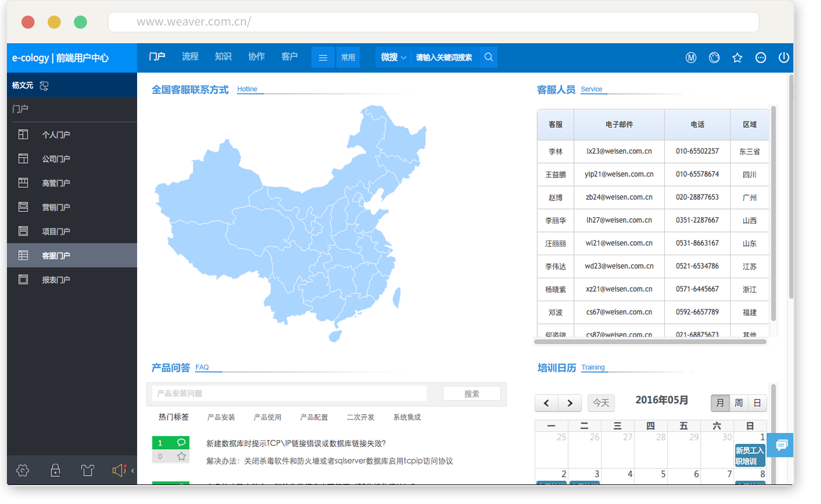The width and height of the screenshot is (821, 504).
Task: Expand the 微搜 search type dropdown
Action: (394, 57)
